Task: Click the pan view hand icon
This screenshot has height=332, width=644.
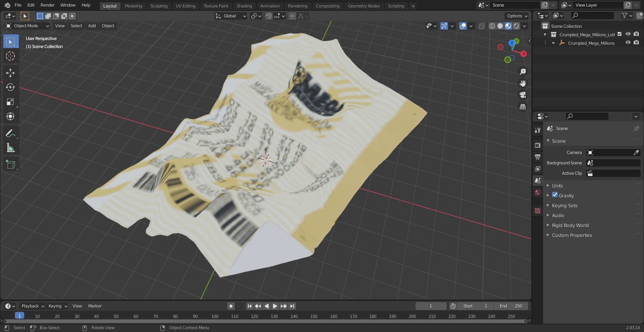Action: click(x=522, y=83)
